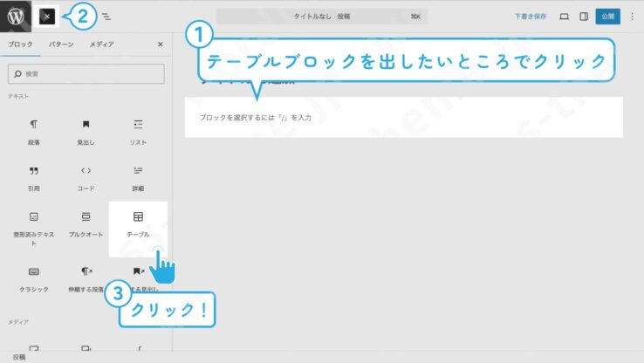Insert the プルクオート pullquote block
Screen dimensions: 644x363
tap(86, 225)
